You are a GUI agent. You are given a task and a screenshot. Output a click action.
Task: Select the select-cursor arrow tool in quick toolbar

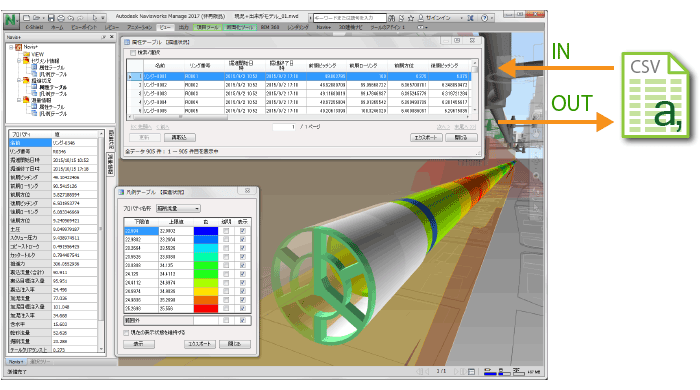(95, 18)
